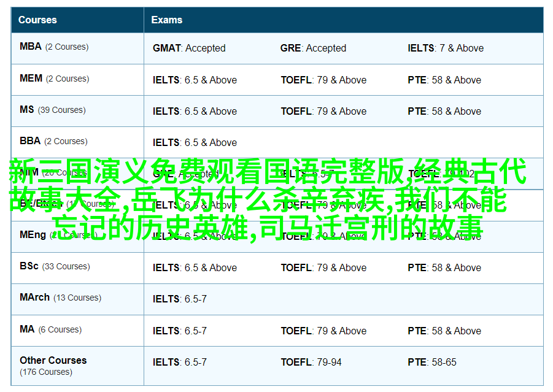Select the "MEM (2 Courses)" cell
This screenshot has height=392, width=553.
click(x=77, y=80)
